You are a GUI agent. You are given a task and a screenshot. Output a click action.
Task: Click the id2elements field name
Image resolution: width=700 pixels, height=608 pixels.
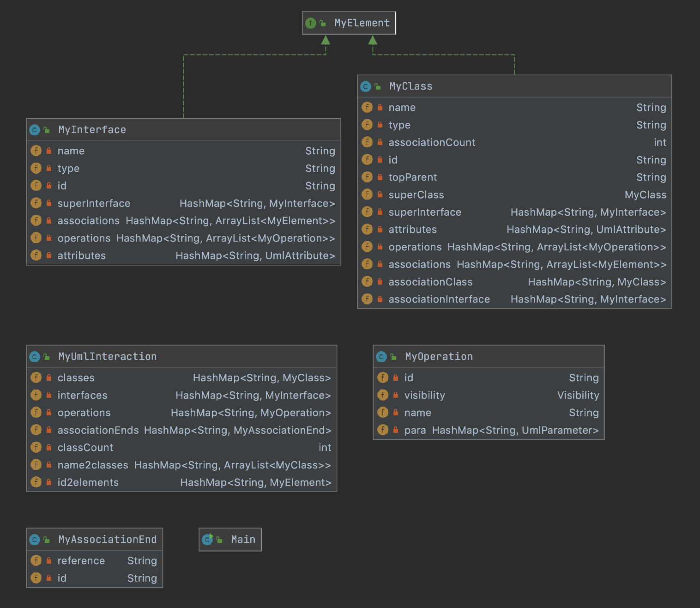pyautogui.click(x=88, y=482)
